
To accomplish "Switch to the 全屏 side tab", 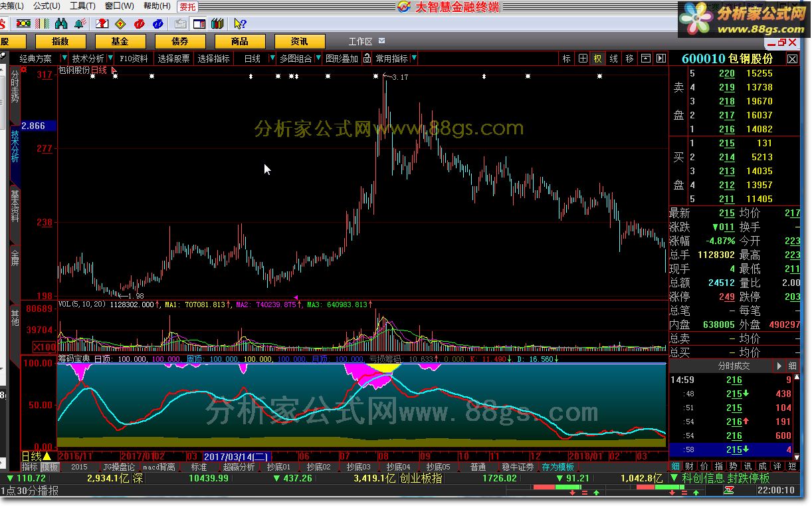I will [15, 258].
